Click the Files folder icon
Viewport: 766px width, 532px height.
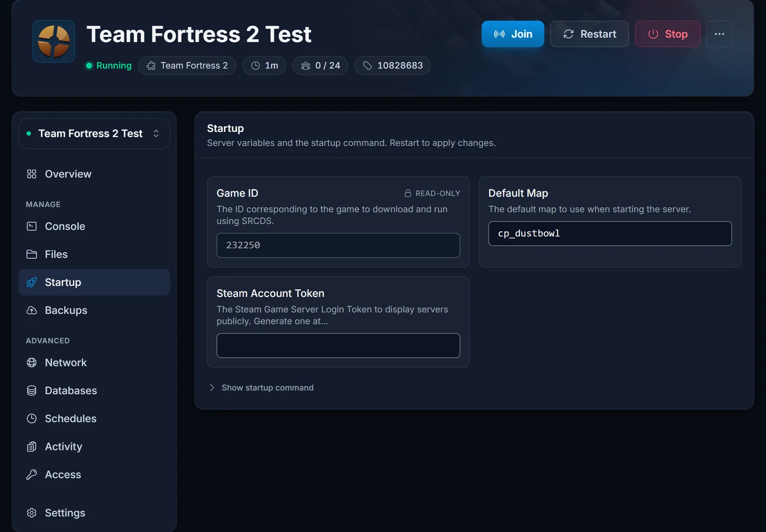click(32, 254)
